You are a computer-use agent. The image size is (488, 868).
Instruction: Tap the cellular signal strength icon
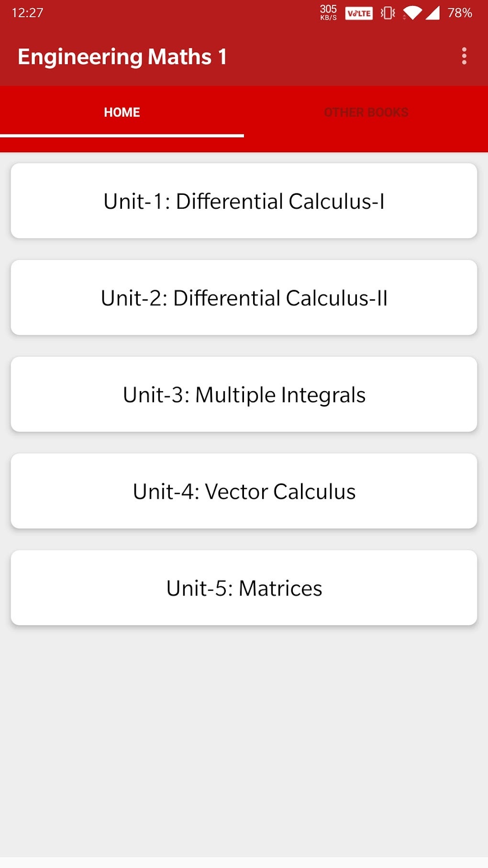433,13
